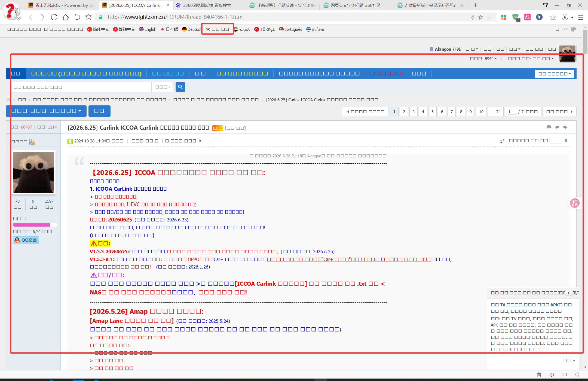The height and width of the screenshot is (381, 588).
Task: Click the palette theme icon on bookmarks bar
Action: (574, 29)
